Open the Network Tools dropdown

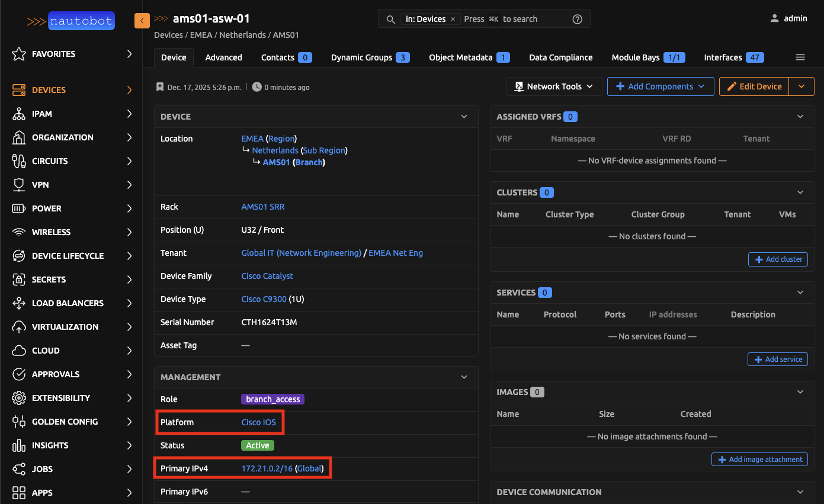point(554,86)
